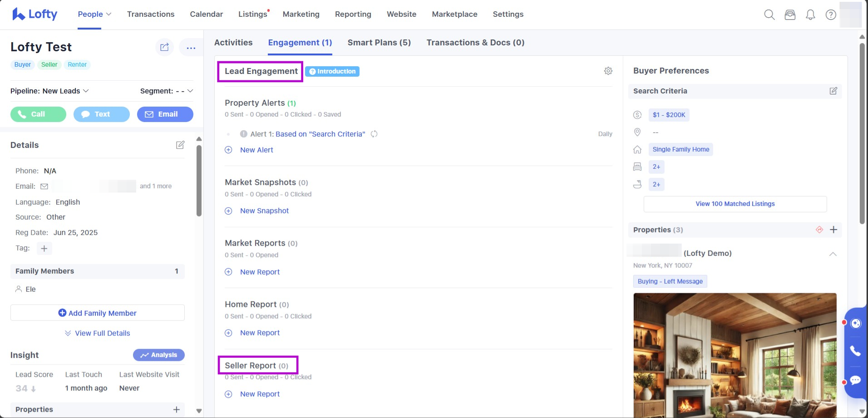
Task: Click the share icon beside Lofty Test
Action: pyautogui.click(x=164, y=47)
